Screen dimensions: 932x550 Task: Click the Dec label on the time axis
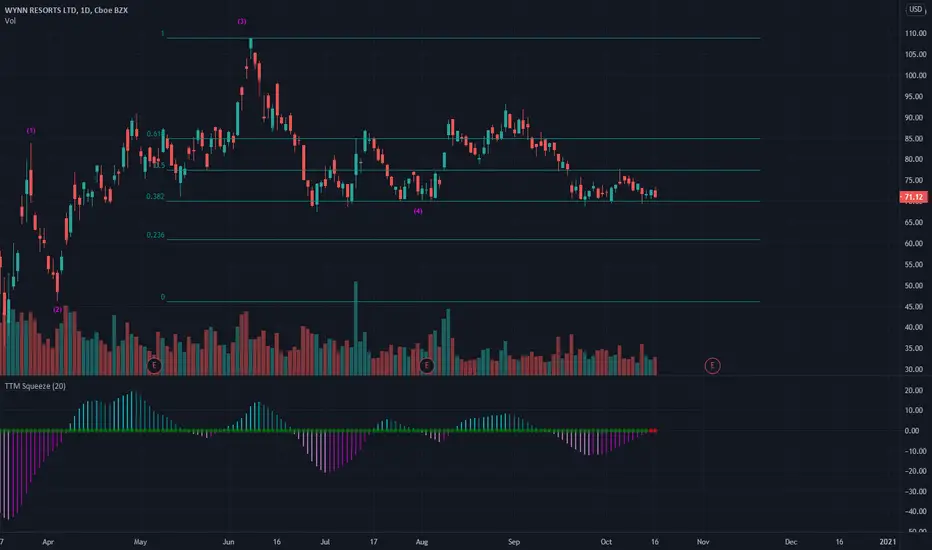pos(791,542)
